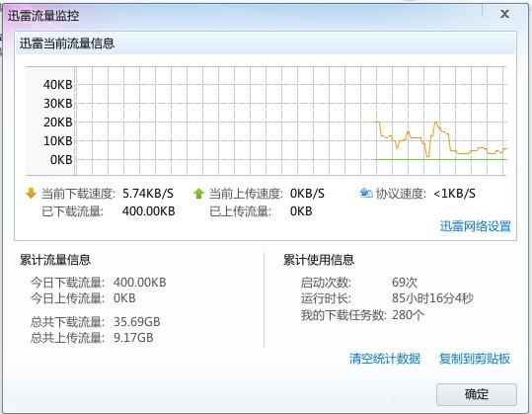This screenshot has width=532, height=414.
Task: Click the 累计使用信息 heading
Action: click(319, 260)
